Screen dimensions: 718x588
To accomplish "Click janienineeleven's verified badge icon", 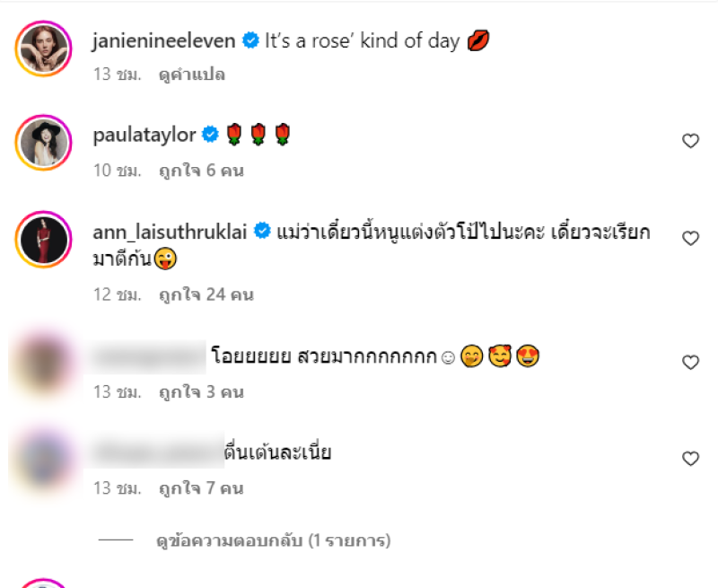I will pyautogui.click(x=250, y=40).
